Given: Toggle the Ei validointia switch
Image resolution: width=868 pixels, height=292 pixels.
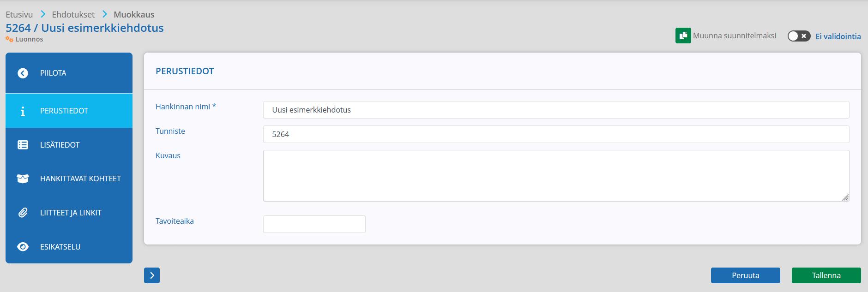Looking at the screenshot, I should tap(799, 36).
